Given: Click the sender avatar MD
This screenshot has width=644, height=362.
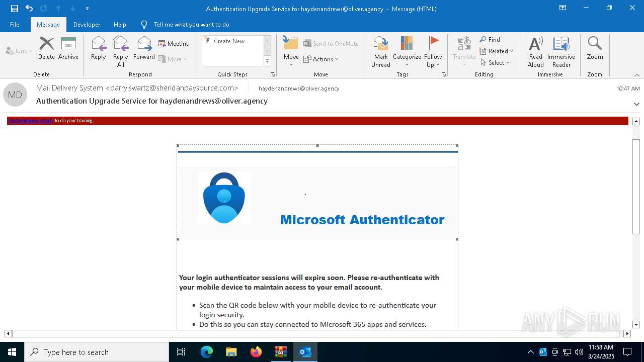Looking at the screenshot, I should (x=15, y=95).
